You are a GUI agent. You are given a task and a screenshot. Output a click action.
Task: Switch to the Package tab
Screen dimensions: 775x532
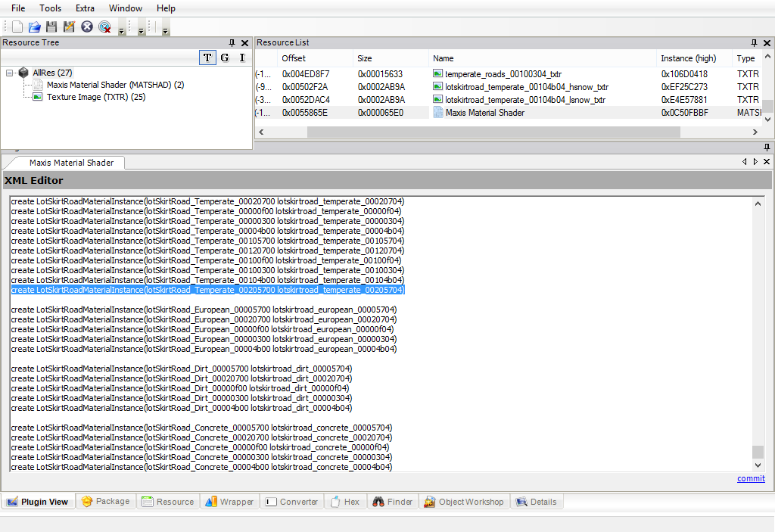(x=106, y=501)
